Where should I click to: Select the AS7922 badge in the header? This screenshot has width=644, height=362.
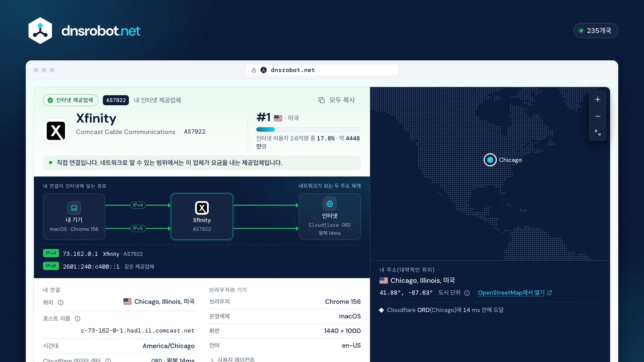(x=116, y=100)
